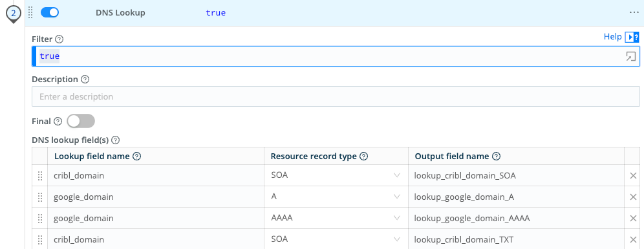Disable the DNS Lookup function toggle
The height and width of the screenshot is (249, 644).
tap(50, 13)
